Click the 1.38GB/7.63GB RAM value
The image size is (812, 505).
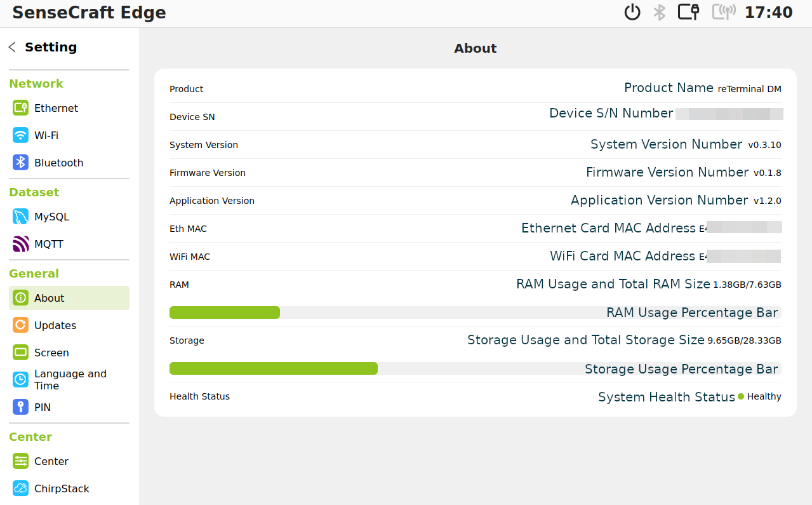(747, 285)
